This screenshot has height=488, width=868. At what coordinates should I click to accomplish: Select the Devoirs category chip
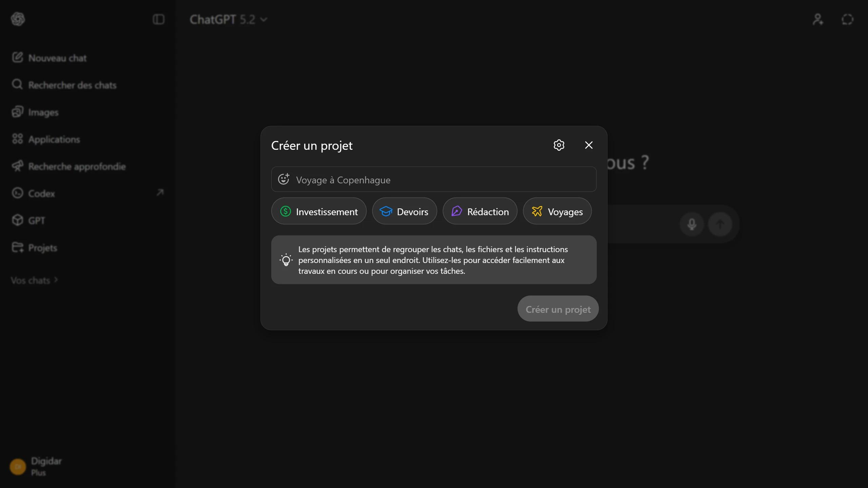pos(404,211)
